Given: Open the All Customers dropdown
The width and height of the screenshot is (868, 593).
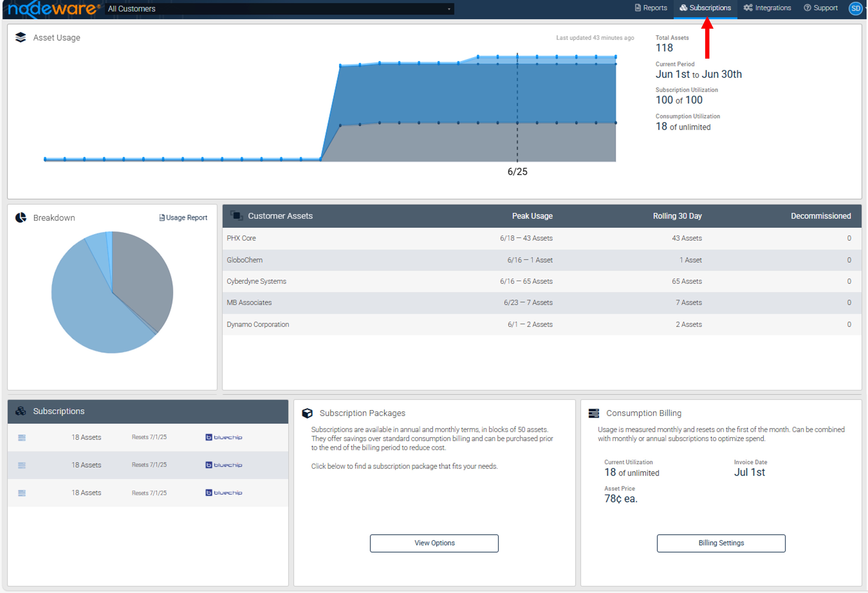Looking at the screenshot, I should coord(279,9).
